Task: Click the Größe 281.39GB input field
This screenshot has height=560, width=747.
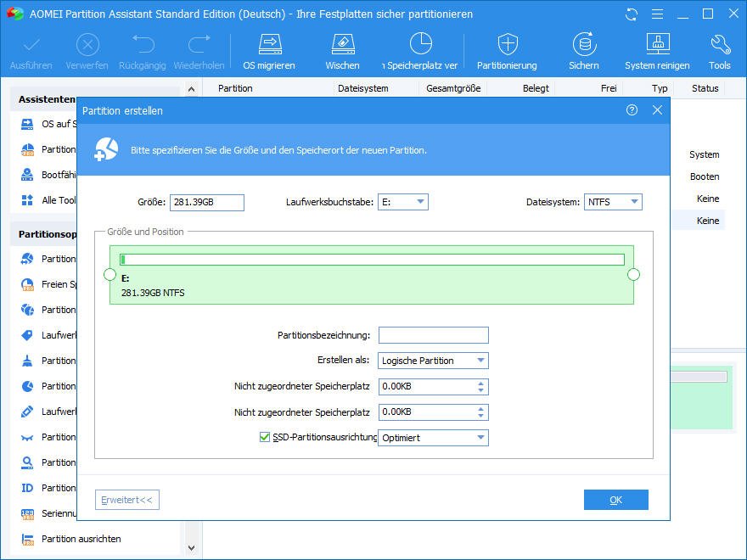Action: click(x=207, y=203)
